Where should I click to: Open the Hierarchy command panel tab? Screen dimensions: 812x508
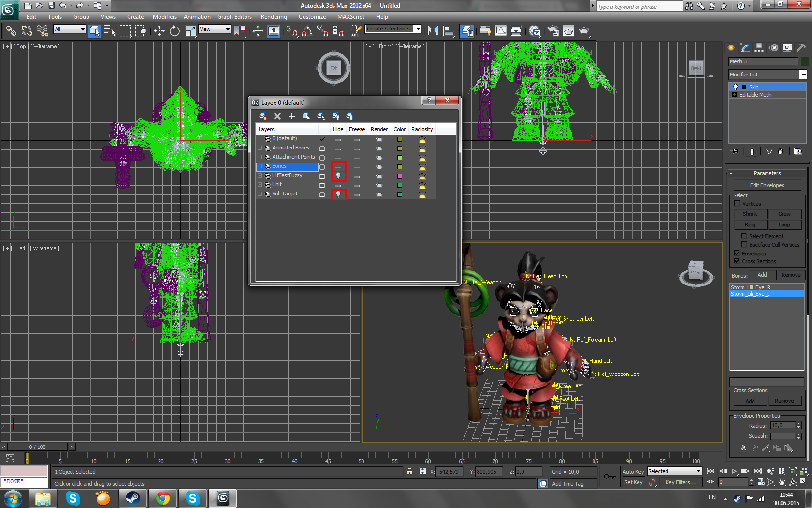pyautogui.click(x=759, y=47)
